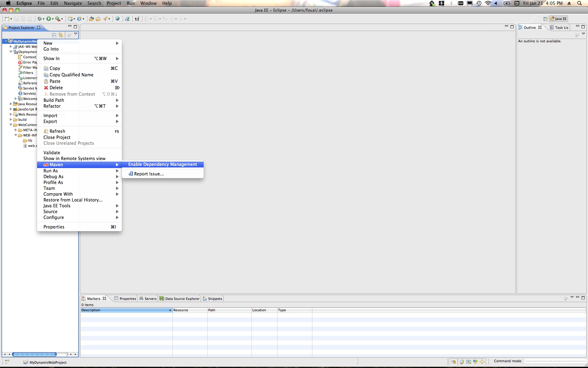The image size is (588, 368).
Task: Collapse the WEB-INF folder node
Action: click(16, 135)
